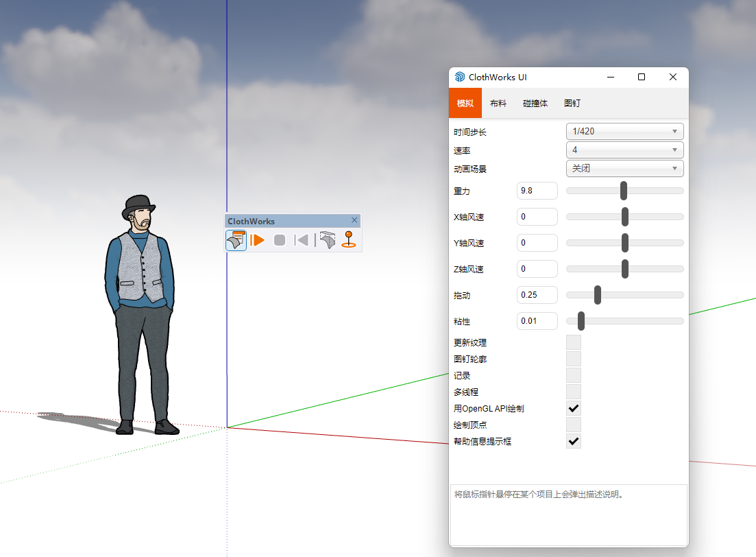Expand the 速率 dropdown set to 4

coord(624,150)
